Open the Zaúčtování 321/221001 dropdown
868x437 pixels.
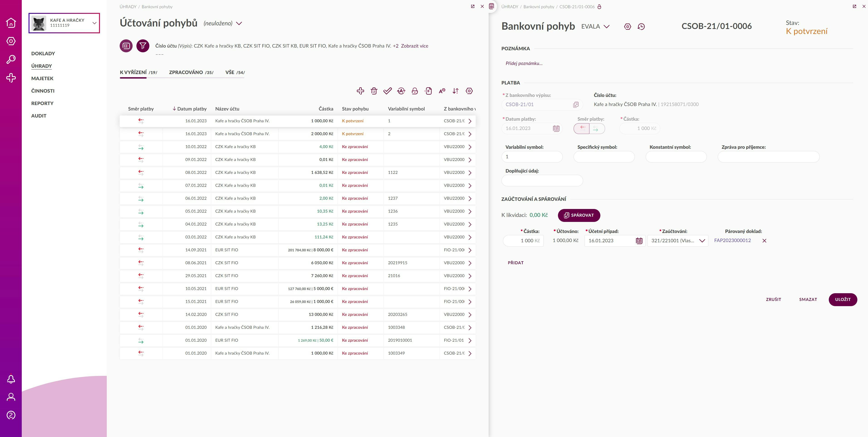(x=678, y=241)
